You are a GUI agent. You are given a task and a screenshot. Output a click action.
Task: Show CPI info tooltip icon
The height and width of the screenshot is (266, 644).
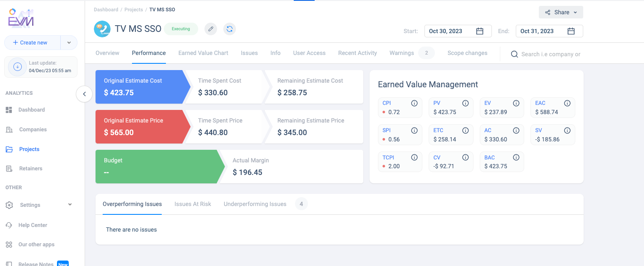pyautogui.click(x=414, y=103)
